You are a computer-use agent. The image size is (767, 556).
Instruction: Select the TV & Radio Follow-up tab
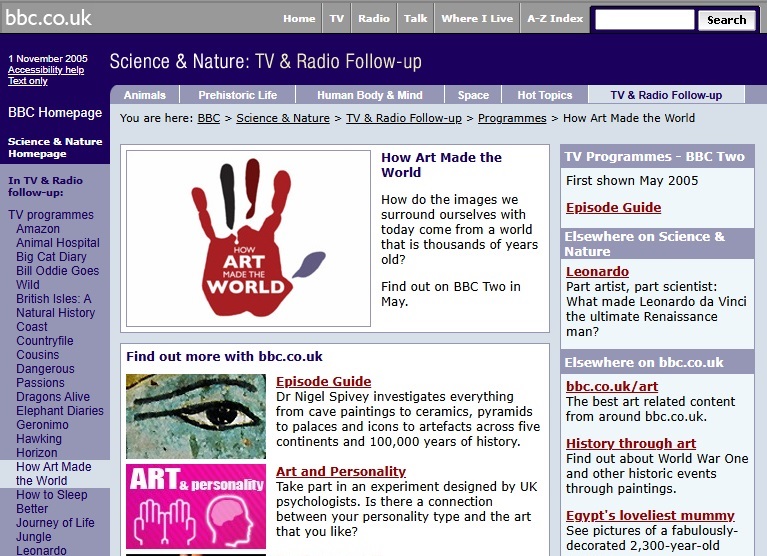666,95
